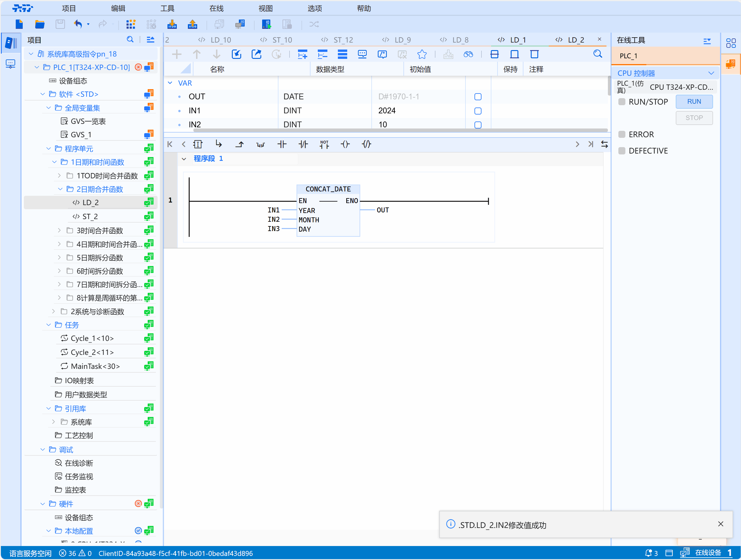This screenshot has width=741, height=560.
Task: Search the project tree
Action: 130,39
